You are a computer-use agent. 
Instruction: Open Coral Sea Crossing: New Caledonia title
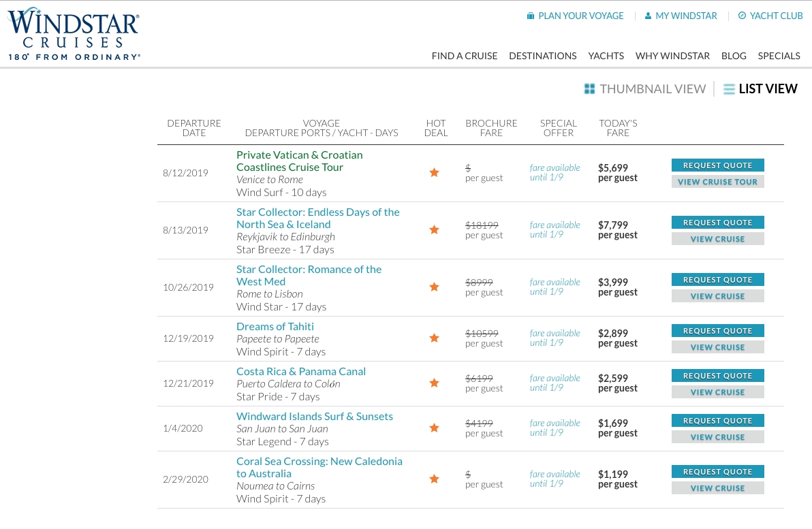(x=319, y=468)
